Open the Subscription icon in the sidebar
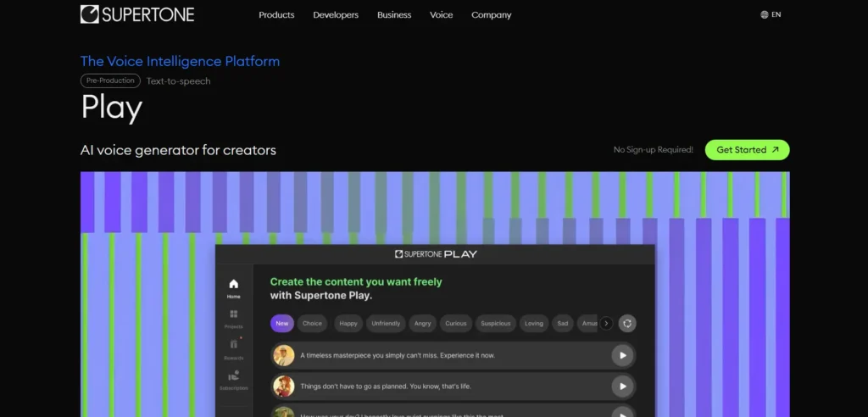Viewport: 868px width, 417px height. 233,375
